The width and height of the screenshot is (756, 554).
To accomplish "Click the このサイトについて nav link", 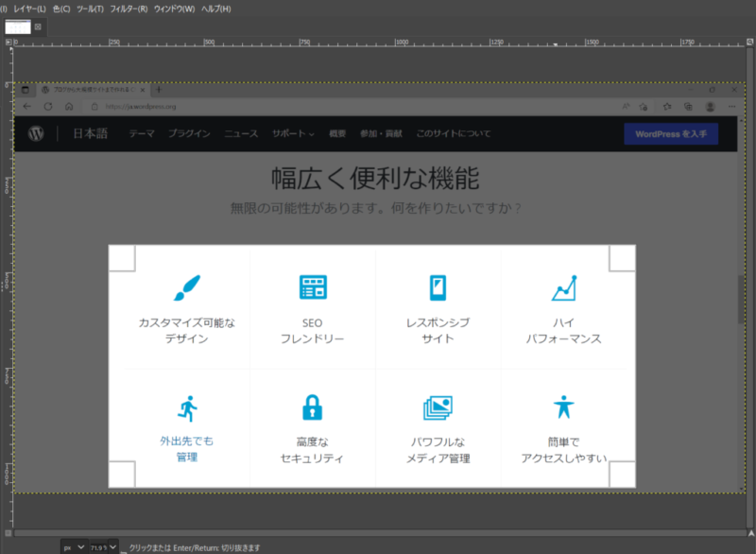I will point(454,133).
